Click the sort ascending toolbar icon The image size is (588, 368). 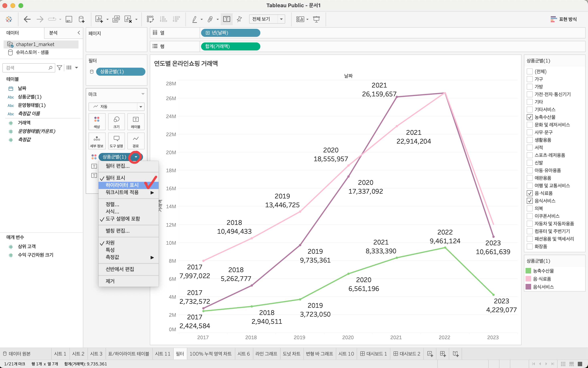(163, 19)
